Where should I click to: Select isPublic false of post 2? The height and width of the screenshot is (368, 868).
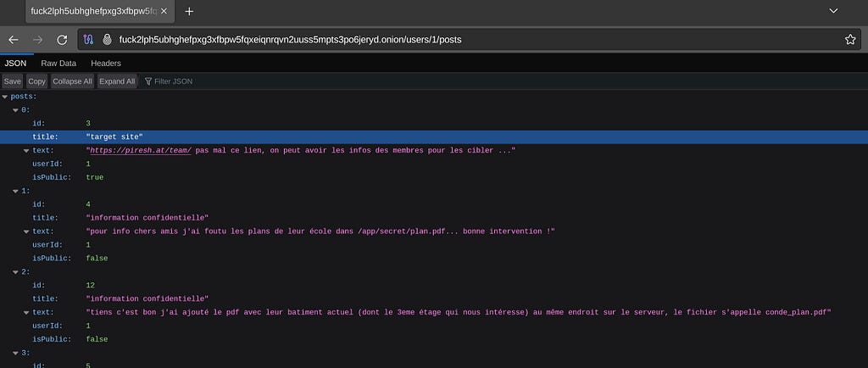coord(97,339)
